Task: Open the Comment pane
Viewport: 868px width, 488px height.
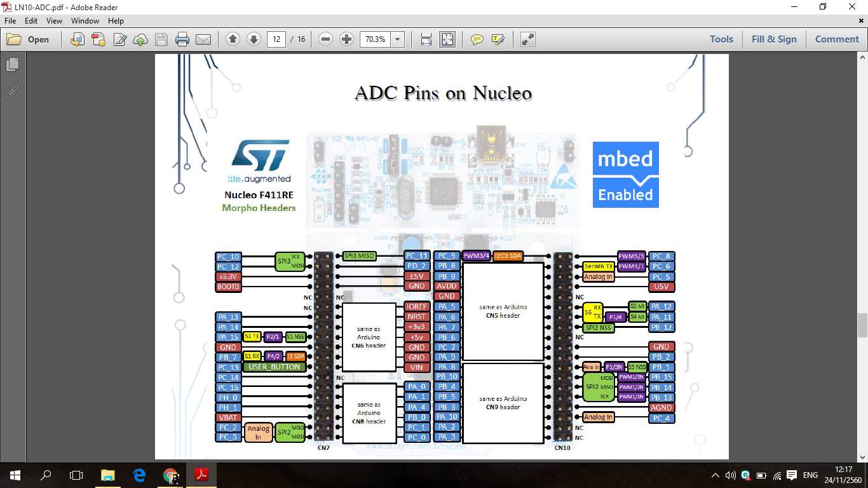Action: click(837, 39)
